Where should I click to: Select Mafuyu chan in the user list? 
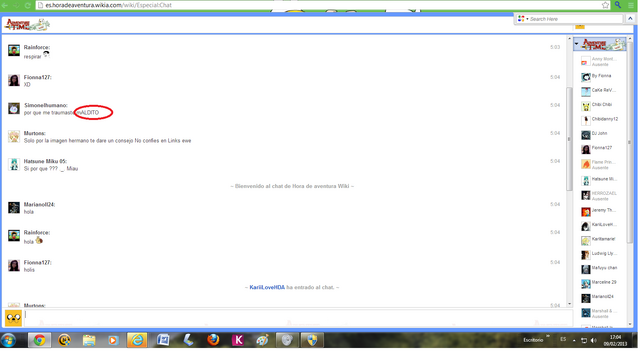pos(600,269)
